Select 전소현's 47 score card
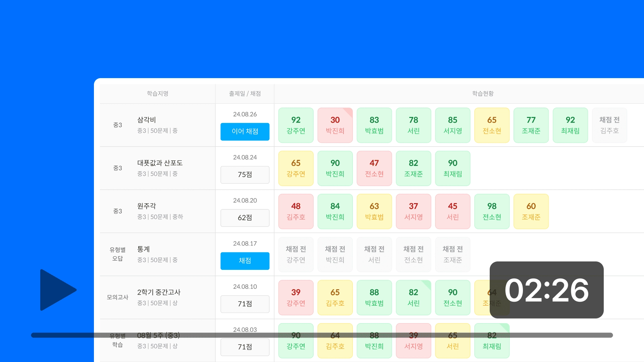Screen dimensions: 644x362 [374, 168]
